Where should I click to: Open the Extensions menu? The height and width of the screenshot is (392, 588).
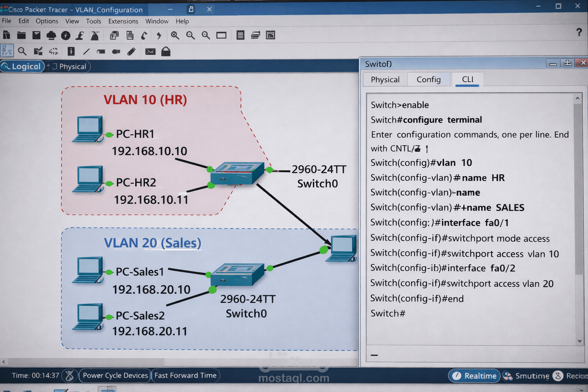click(123, 21)
